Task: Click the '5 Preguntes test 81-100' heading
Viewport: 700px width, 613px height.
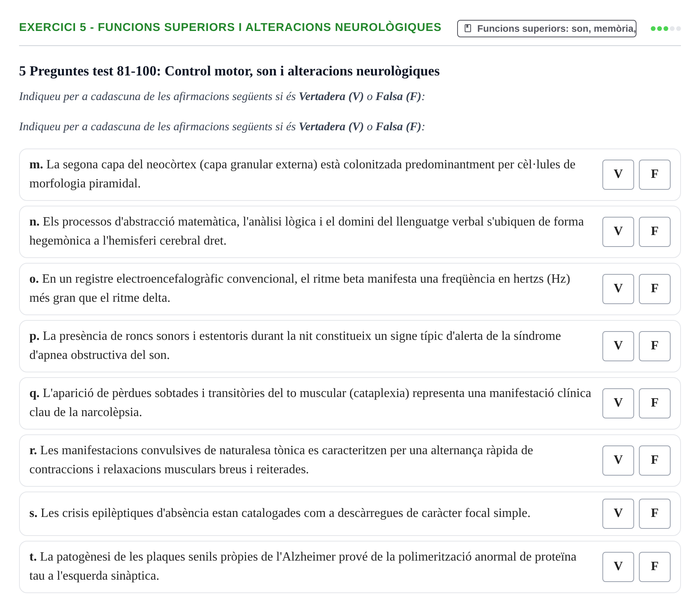Action: [x=229, y=71]
